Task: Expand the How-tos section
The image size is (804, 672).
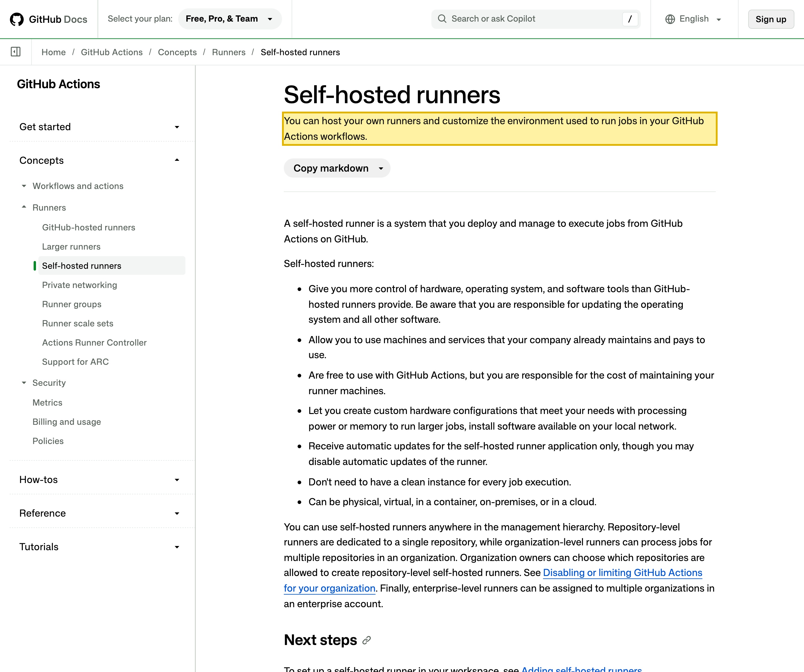Action: tap(100, 480)
